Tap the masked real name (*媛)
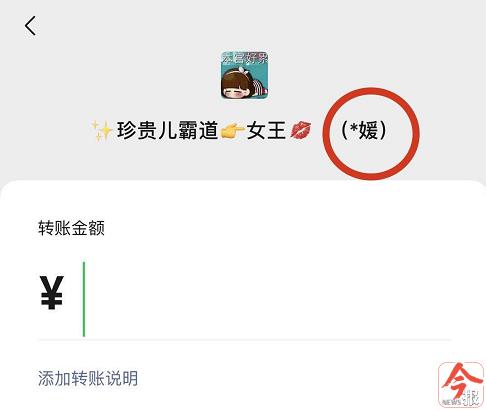Viewport: 486px width, 410px height. 364,130
